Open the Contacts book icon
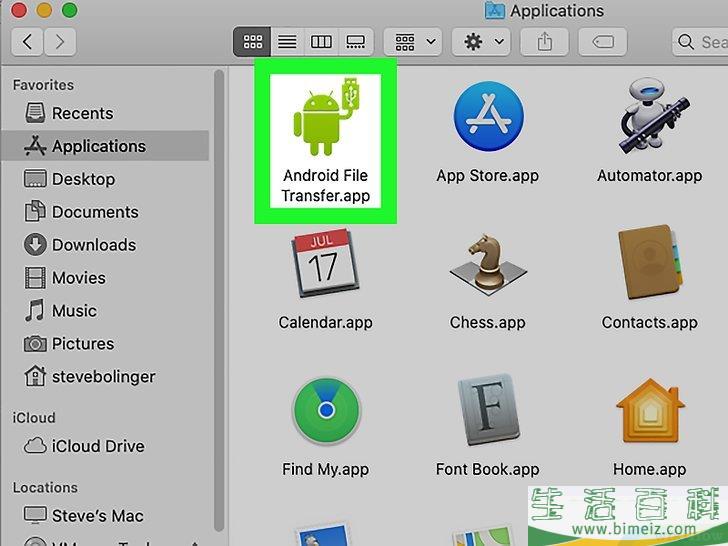This screenshot has width=728, height=546. (x=650, y=263)
